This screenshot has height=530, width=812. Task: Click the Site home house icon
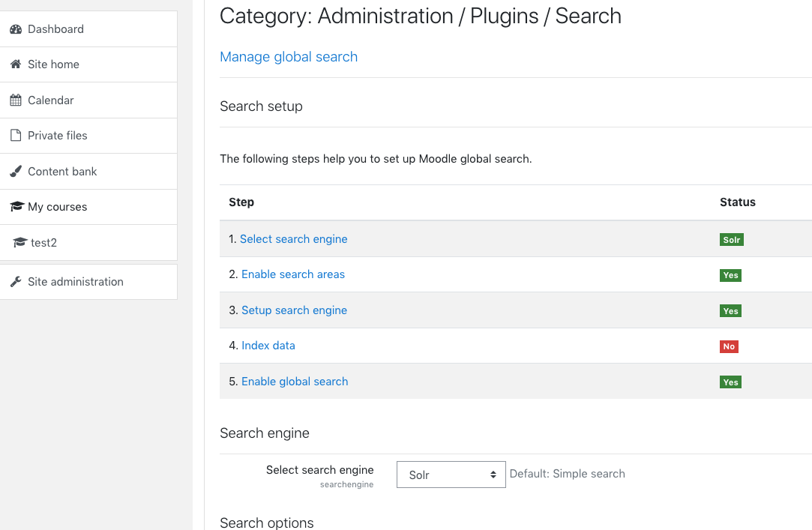tap(16, 64)
